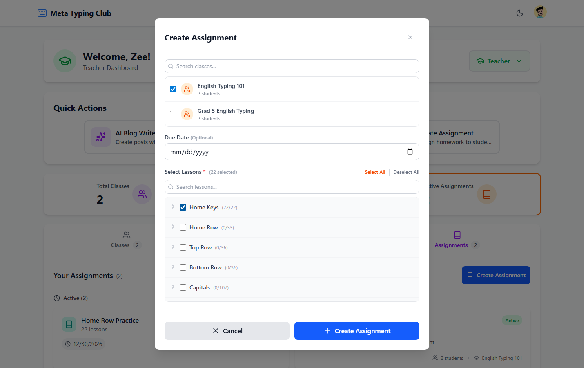The height and width of the screenshot is (368, 588).
Task: Cancel the Create Assignment dialog
Action: [227, 331]
